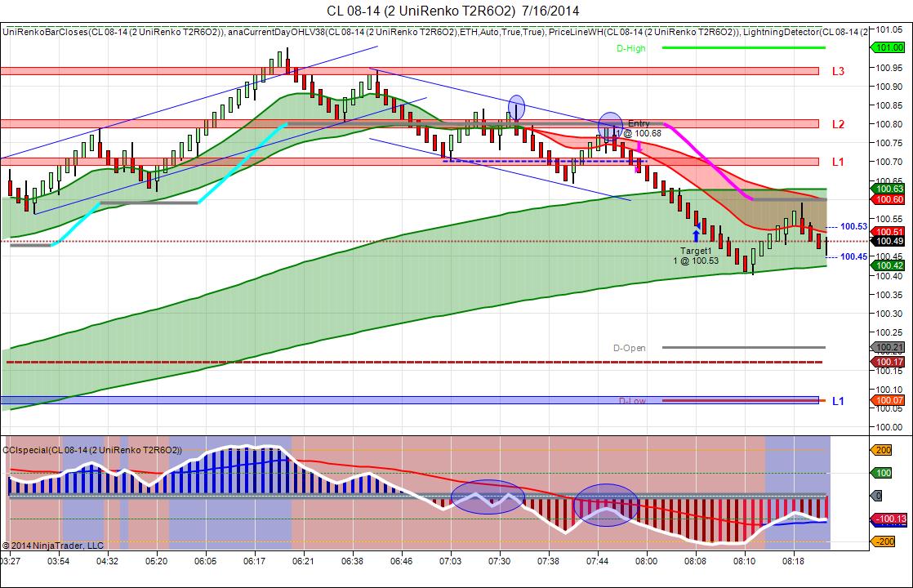Viewport: 913px width, 588px height.
Task: Select the 100.30 price axis value
Action: click(889, 314)
